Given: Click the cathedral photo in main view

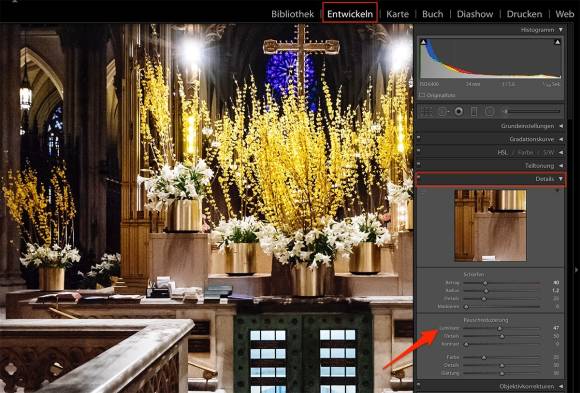Looking at the screenshot, I should [206, 208].
